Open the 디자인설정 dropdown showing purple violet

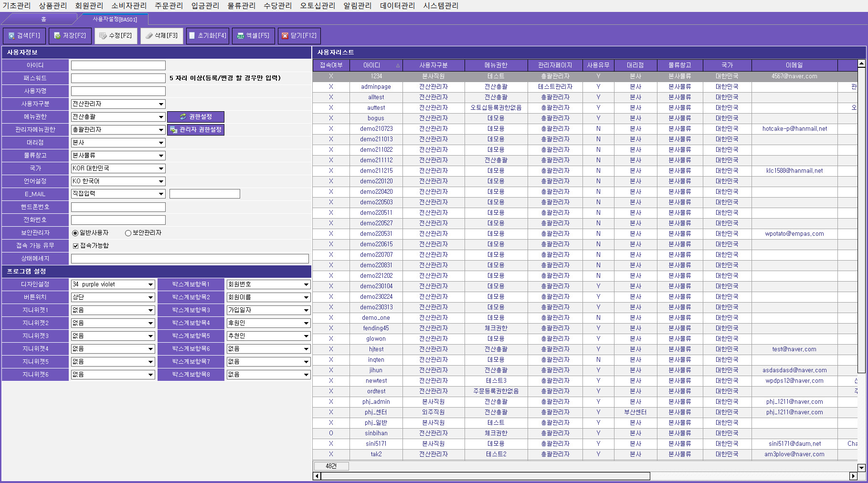point(150,284)
